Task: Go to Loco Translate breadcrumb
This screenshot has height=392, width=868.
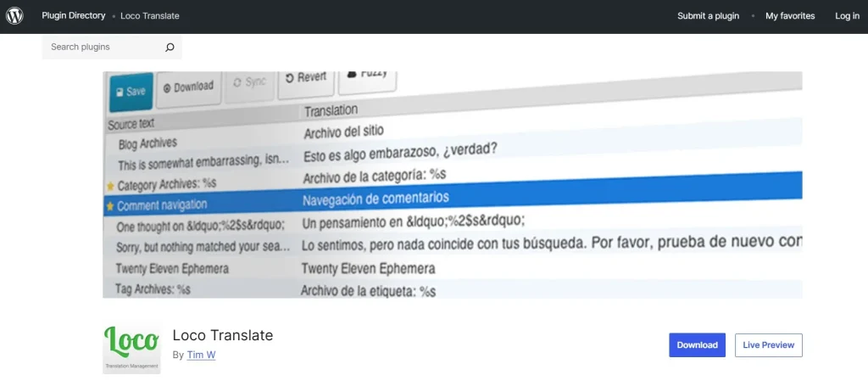Action: [x=149, y=16]
